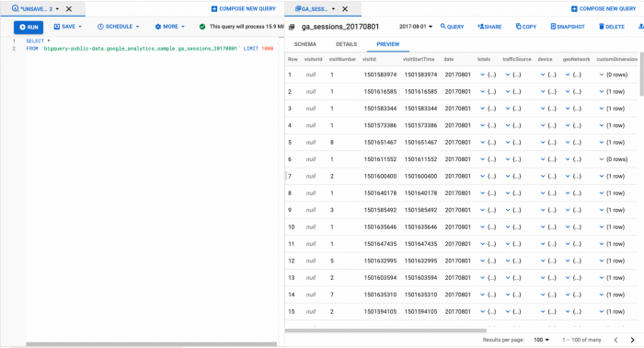Click the visitorId column header
Viewport: 644px width, 348px height.
tap(313, 59)
